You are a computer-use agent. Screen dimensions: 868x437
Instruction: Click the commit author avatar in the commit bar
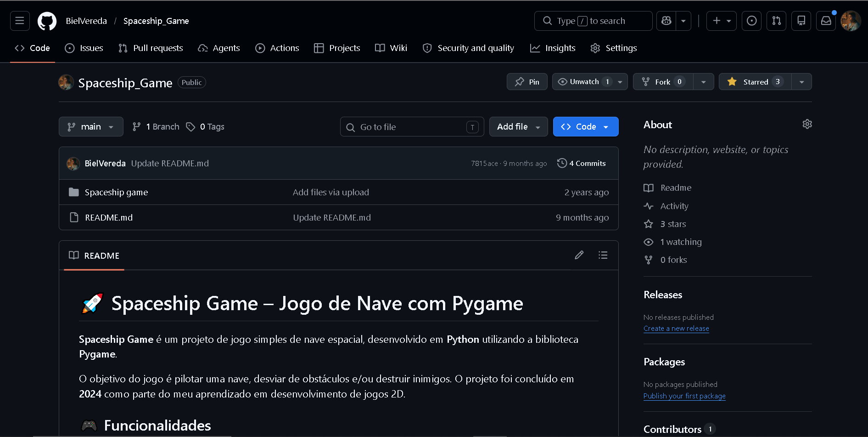73,164
